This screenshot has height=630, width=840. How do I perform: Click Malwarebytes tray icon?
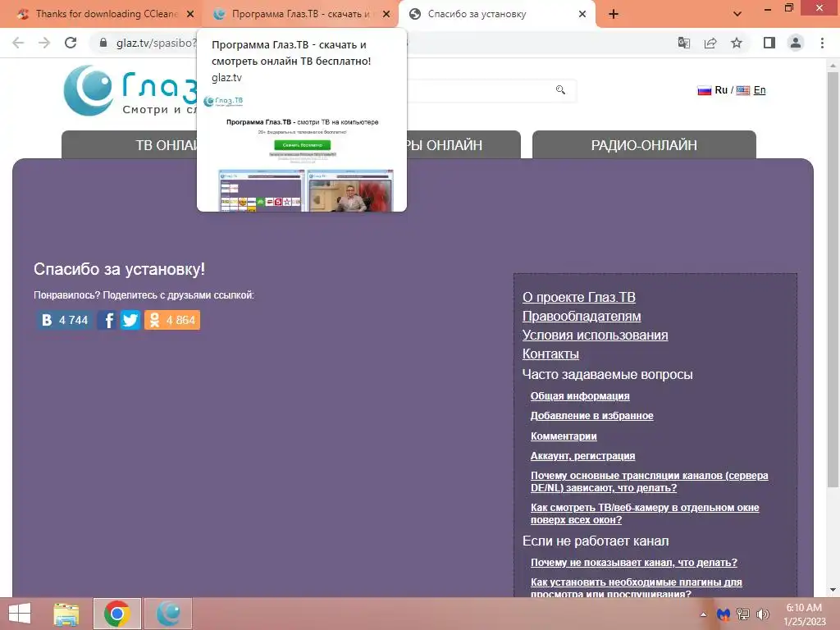(x=724, y=614)
